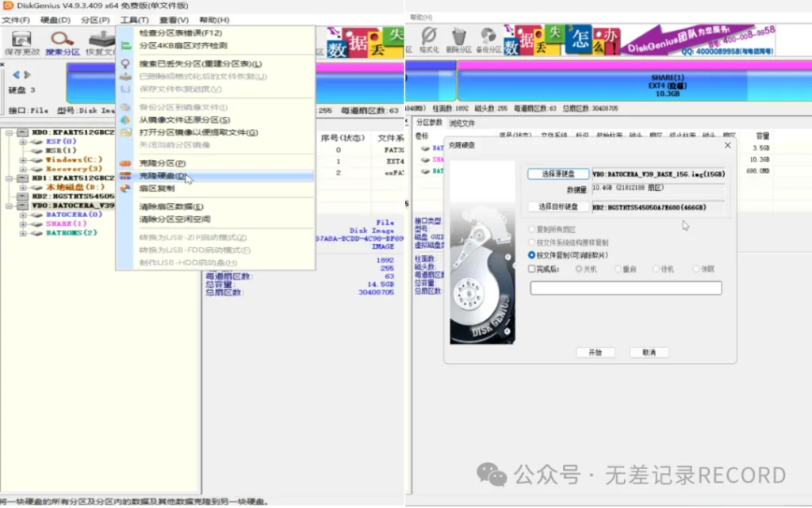Select the SHARE(1) partition in the tree

point(66,224)
